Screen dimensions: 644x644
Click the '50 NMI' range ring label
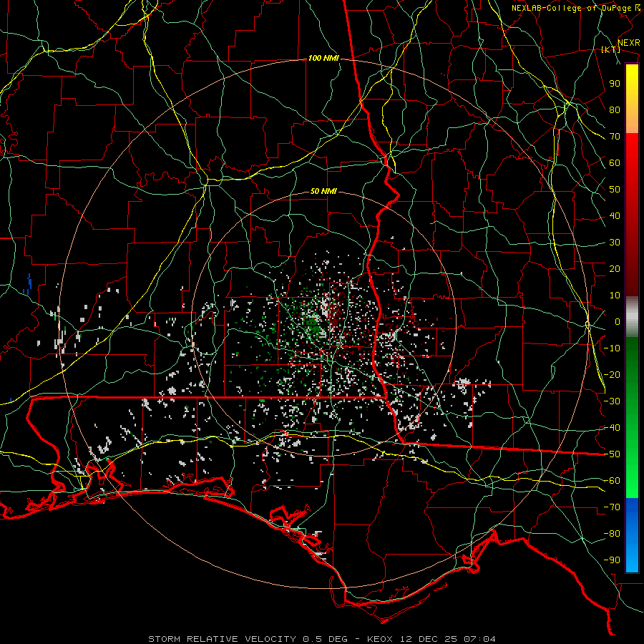click(323, 191)
